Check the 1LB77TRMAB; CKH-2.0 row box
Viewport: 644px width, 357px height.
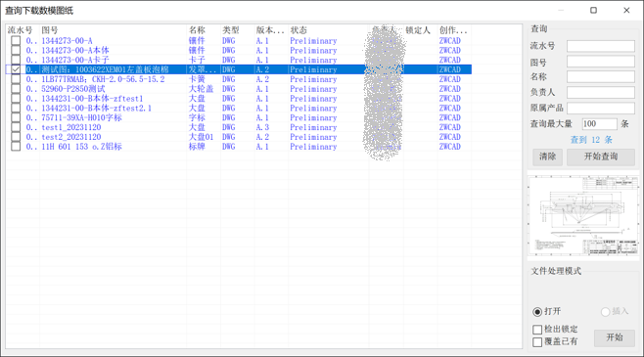16,79
